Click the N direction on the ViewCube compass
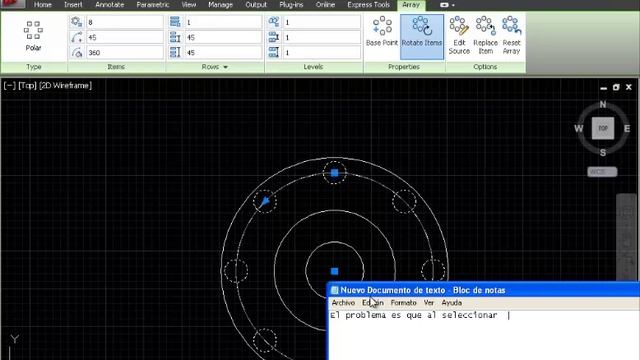The width and height of the screenshot is (640, 360). tap(603, 104)
